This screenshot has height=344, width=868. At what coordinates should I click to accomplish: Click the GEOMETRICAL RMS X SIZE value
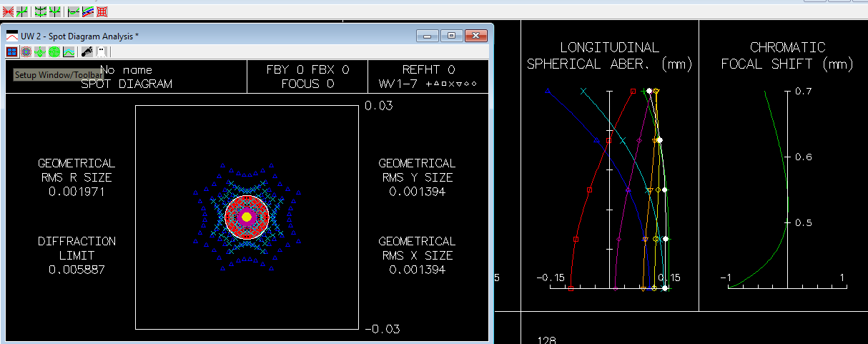[x=417, y=270]
